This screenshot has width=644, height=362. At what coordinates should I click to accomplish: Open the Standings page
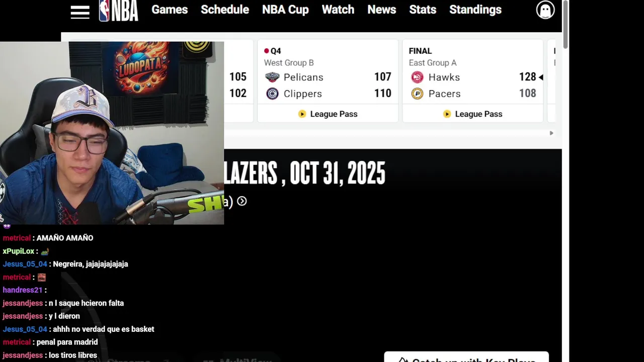coord(475,10)
